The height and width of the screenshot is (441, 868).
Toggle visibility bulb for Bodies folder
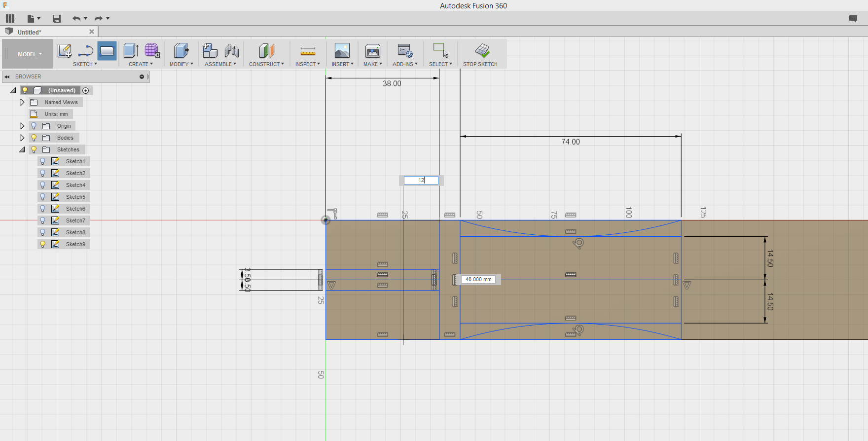(34, 138)
